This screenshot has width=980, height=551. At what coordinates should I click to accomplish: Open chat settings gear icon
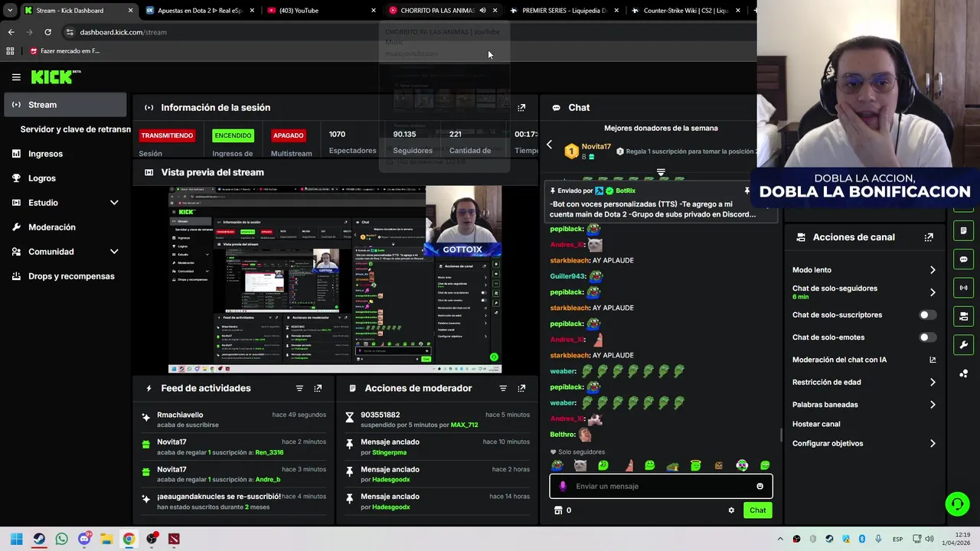click(731, 510)
